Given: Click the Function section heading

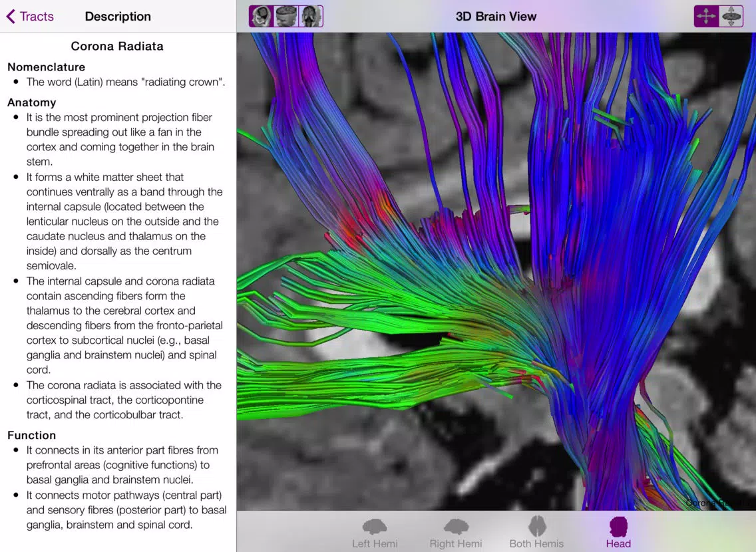Looking at the screenshot, I should (x=32, y=436).
